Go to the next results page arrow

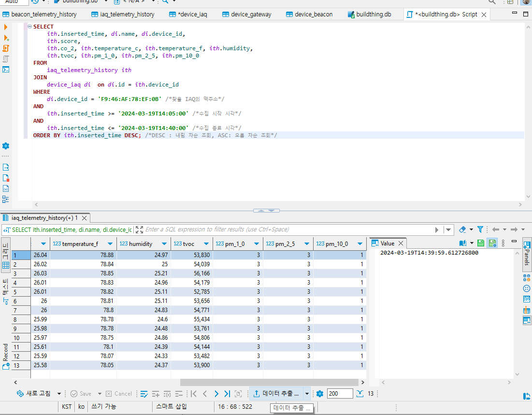216,394
